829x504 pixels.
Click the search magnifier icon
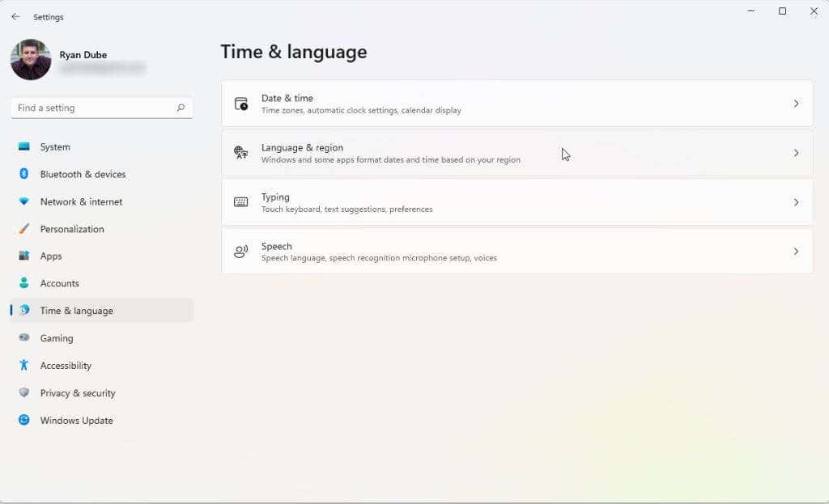181,108
